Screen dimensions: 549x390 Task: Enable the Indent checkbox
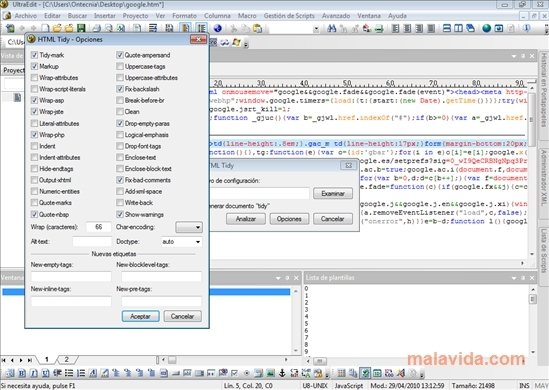point(34,146)
